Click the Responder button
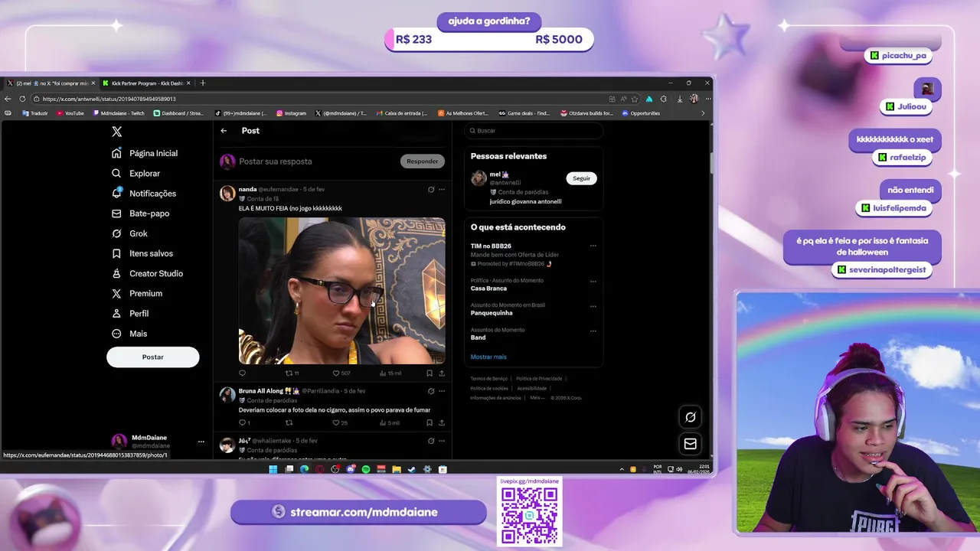980x551 pixels. pos(422,161)
